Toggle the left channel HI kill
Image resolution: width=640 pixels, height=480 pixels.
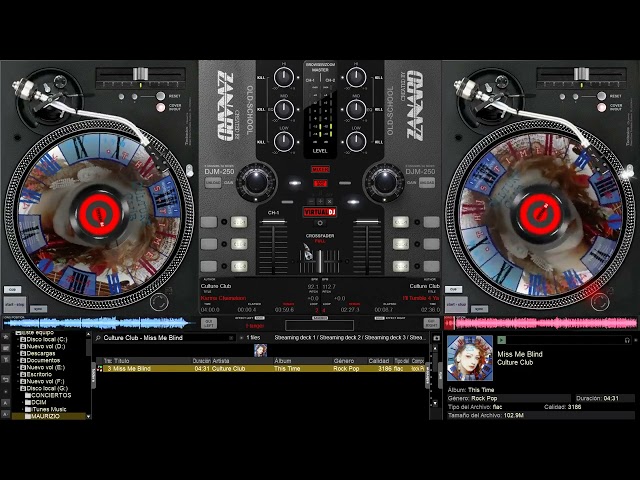tap(260, 77)
